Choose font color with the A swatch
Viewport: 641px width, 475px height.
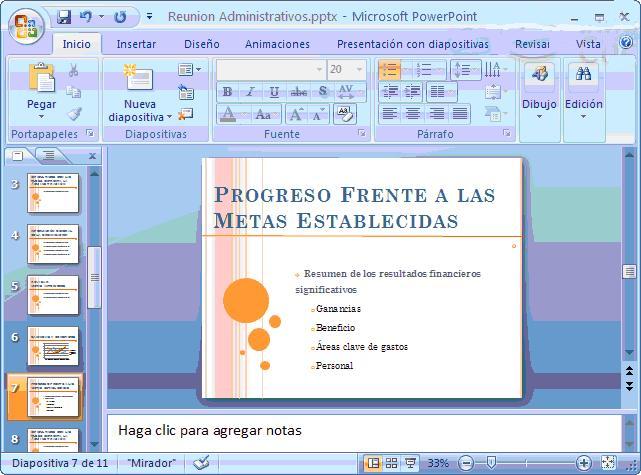click(228, 114)
